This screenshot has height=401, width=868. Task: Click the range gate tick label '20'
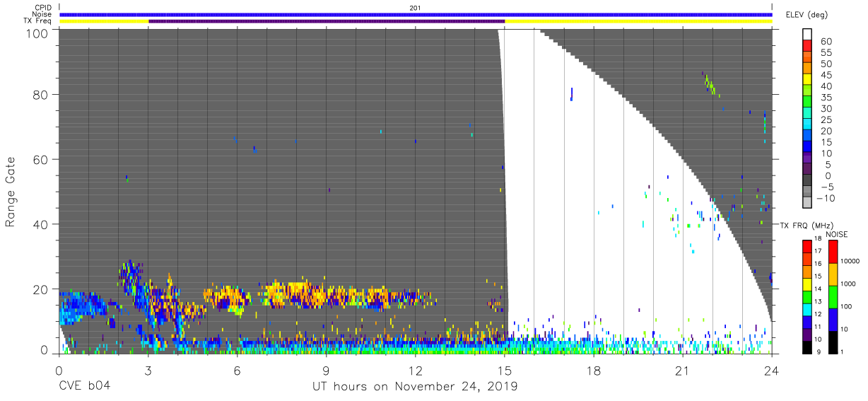click(40, 289)
